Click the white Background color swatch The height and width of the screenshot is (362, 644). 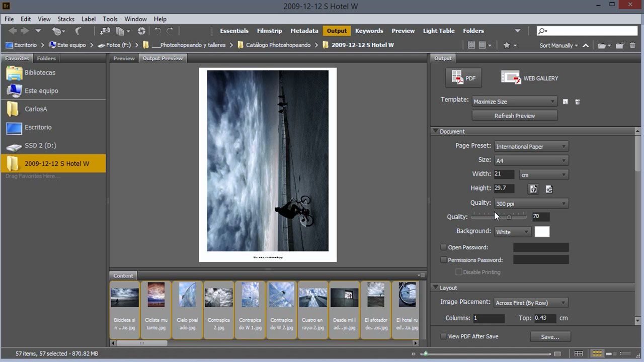click(x=542, y=232)
